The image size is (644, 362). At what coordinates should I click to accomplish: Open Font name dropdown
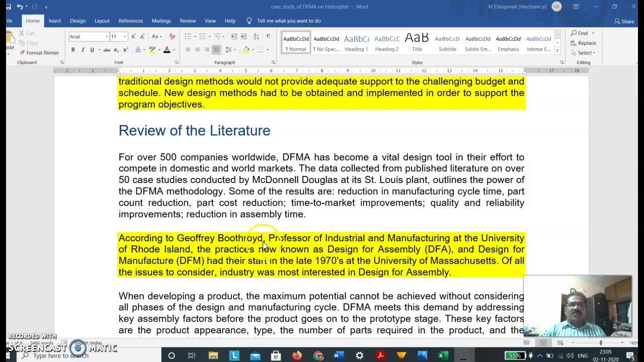click(107, 37)
